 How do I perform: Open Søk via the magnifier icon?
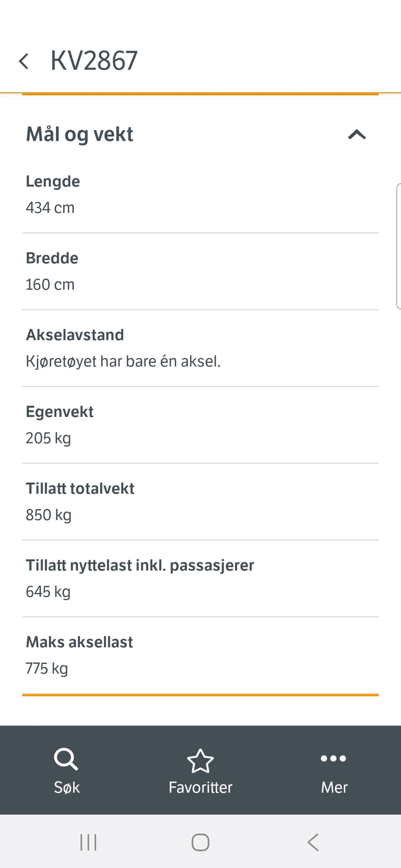pos(66,759)
